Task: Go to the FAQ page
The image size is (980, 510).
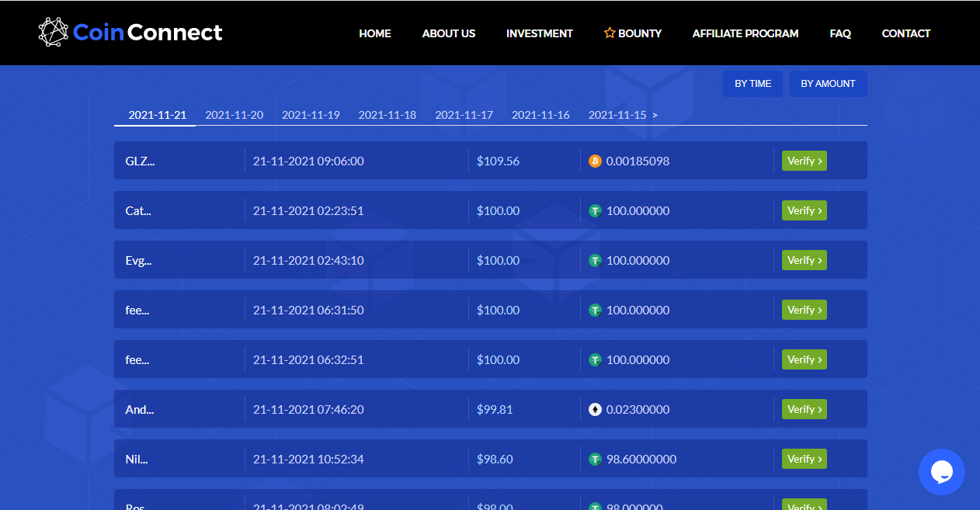Action: pos(840,33)
